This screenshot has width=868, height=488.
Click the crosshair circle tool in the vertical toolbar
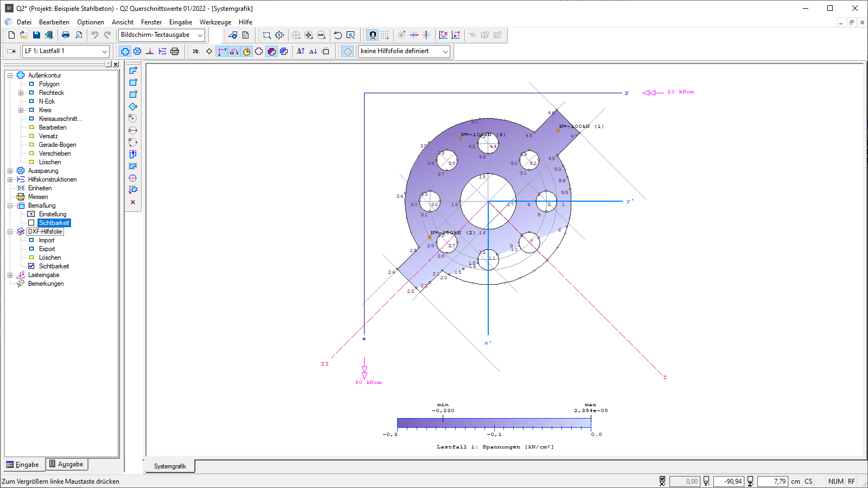point(133,178)
